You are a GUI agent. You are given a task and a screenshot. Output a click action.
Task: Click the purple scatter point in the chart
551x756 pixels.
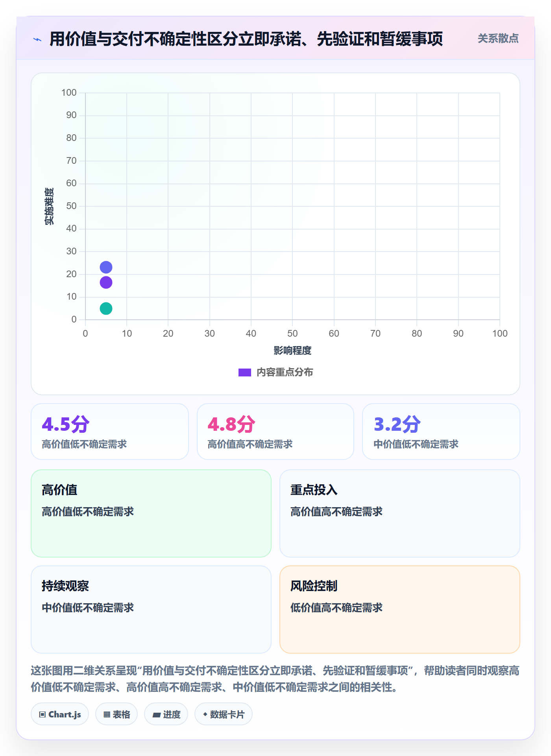[x=106, y=282]
